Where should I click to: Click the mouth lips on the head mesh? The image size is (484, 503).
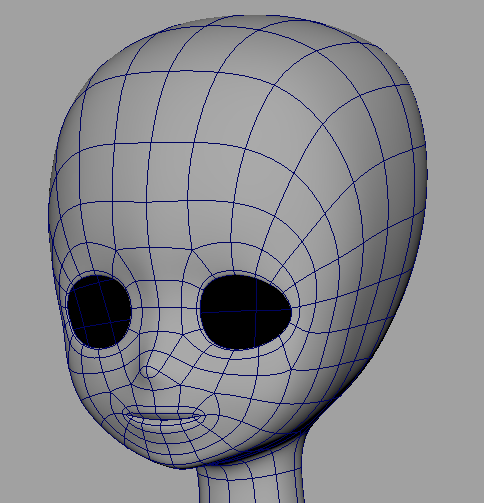tap(164, 416)
